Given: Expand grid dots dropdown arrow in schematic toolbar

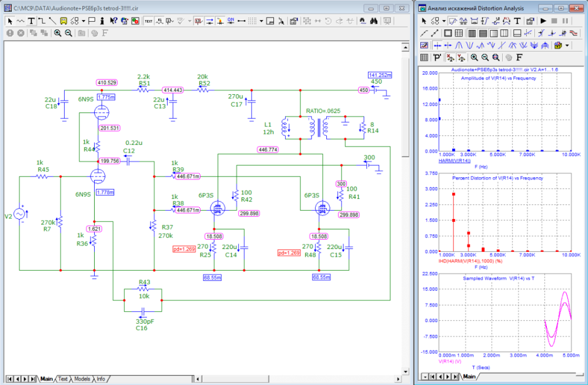Looking at the screenshot, I should 261,21.
